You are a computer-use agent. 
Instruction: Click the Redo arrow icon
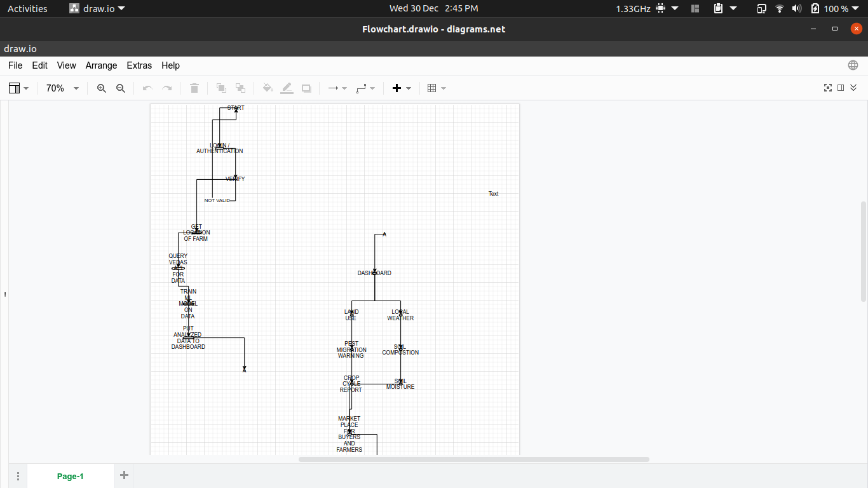click(x=167, y=88)
